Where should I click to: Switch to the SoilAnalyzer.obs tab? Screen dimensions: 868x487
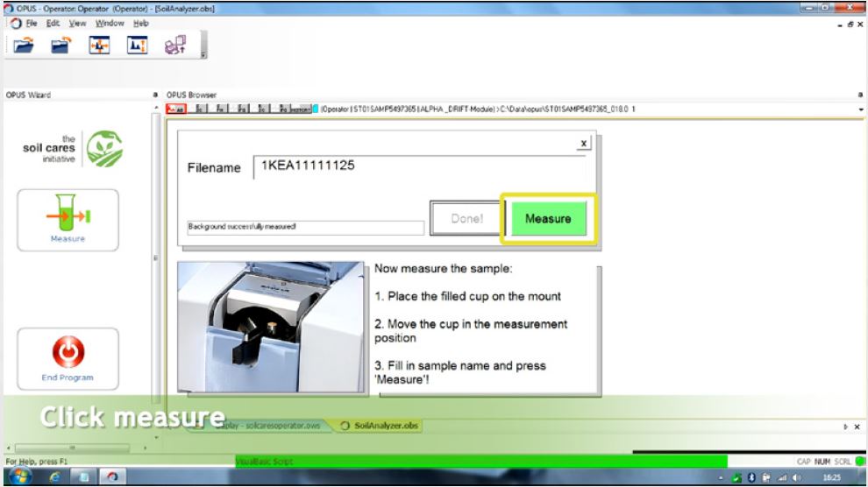coord(379,426)
